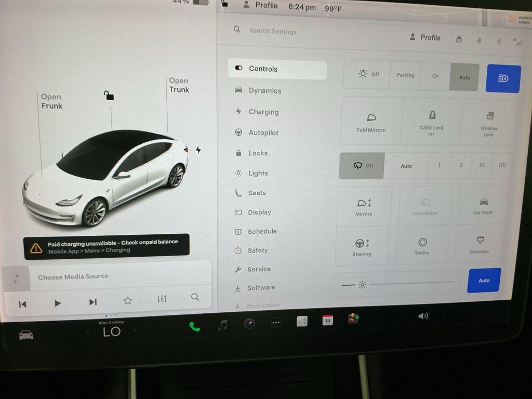The image size is (532, 399).
Task: Increase temperature with right chevron
Action: pos(135,331)
